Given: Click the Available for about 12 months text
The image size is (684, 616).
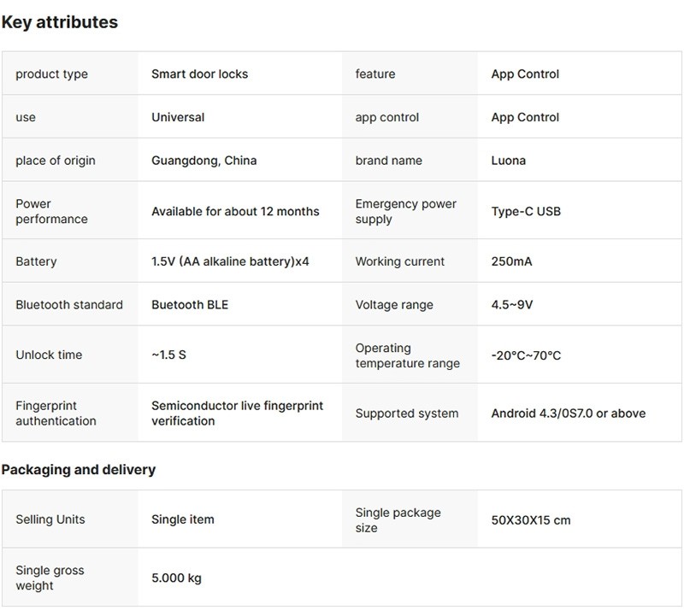Looking at the screenshot, I should click(x=235, y=211).
